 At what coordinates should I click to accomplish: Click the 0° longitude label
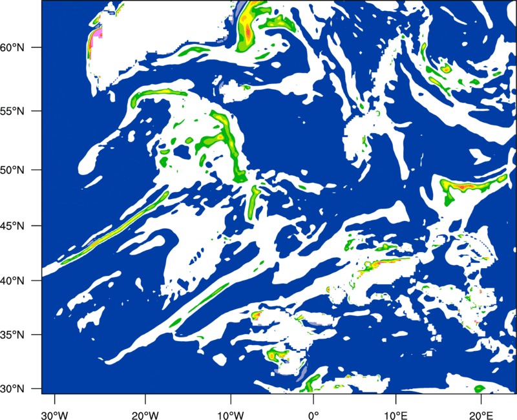(x=313, y=415)
